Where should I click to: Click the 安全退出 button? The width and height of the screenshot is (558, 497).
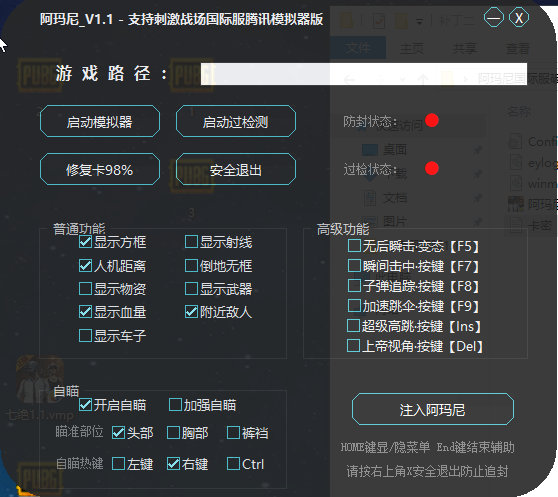[236, 169]
